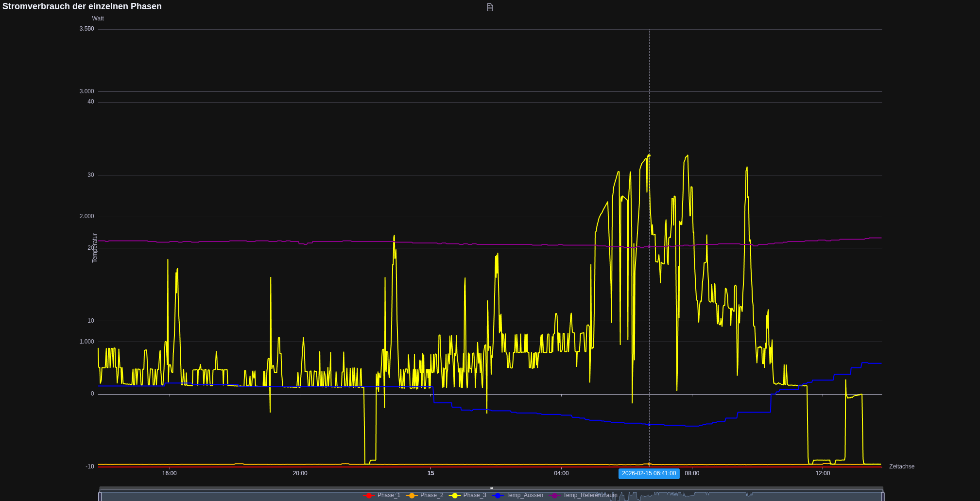Click the Zeitachse axis name
The height and width of the screenshot is (501, 980).
901,466
